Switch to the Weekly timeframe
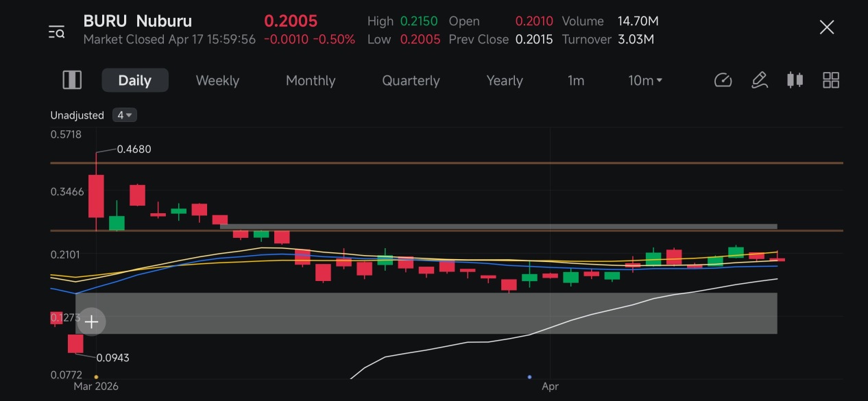Screen dimensions: 868x401 click(x=217, y=80)
